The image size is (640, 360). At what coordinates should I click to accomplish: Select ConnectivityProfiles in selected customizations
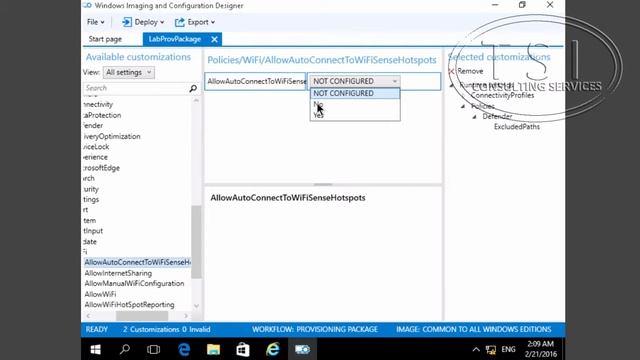pyautogui.click(x=502, y=96)
